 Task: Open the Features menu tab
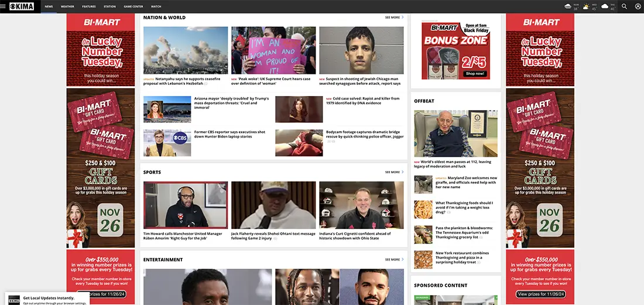(x=89, y=6)
